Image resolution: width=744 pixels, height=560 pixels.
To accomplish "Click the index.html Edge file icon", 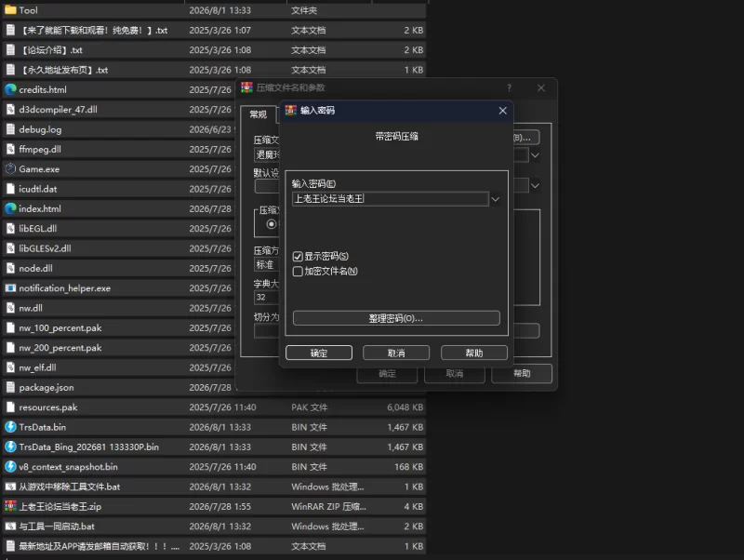I will pos(10,208).
